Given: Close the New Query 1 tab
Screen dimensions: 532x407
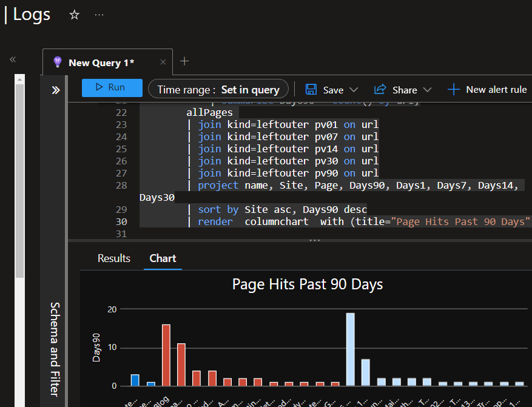Looking at the screenshot, I should click(161, 62).
